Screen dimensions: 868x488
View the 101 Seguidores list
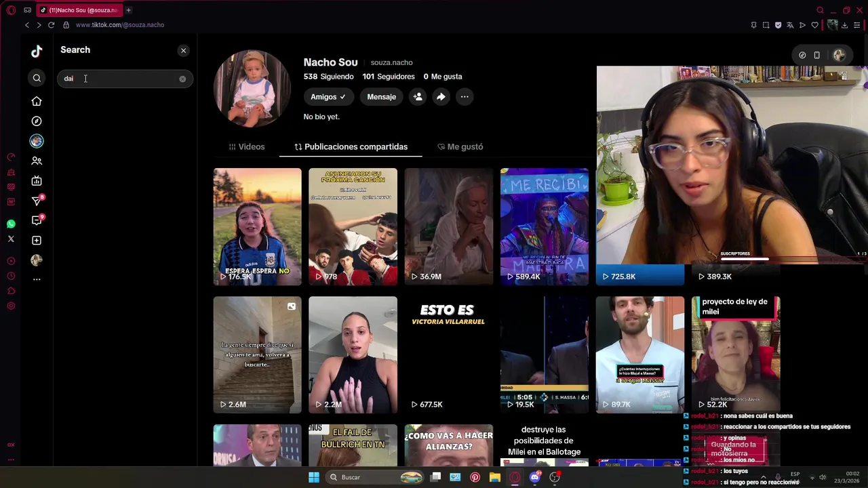pyautogui.click(x=389, y=77)
